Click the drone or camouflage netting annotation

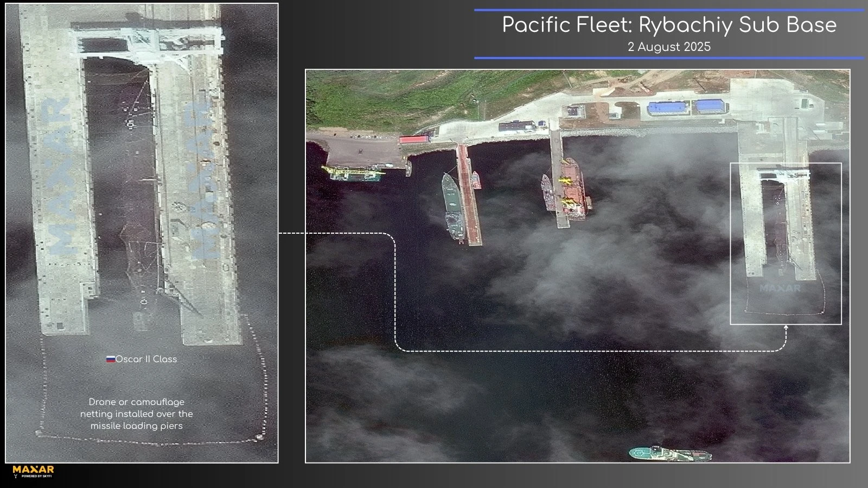tap(136, 414)
